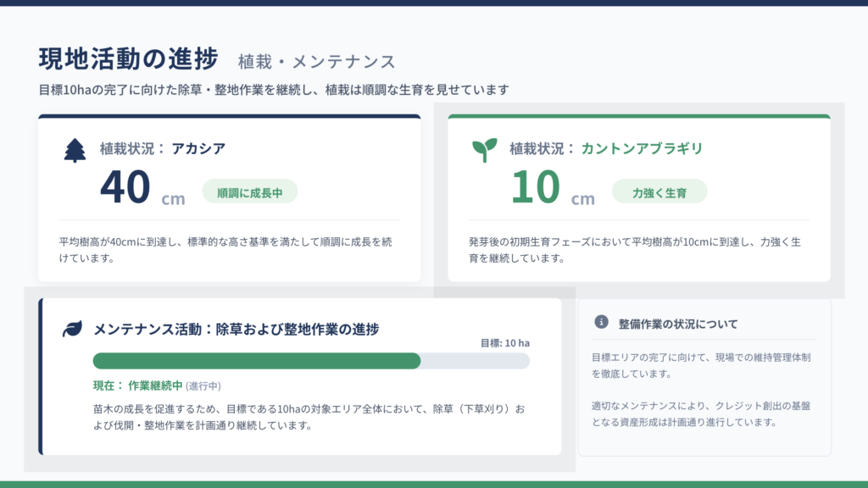Select the large 40 cm value
868x488 pixels.
click(x=142, y=187)
